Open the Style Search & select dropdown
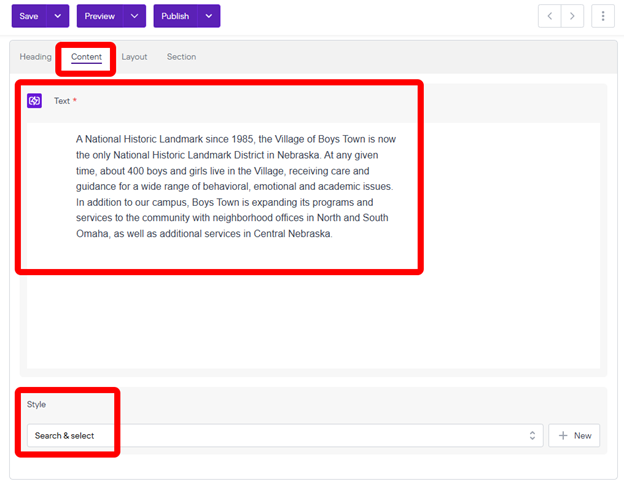This screenshot has width=624, height=484. 285,435
